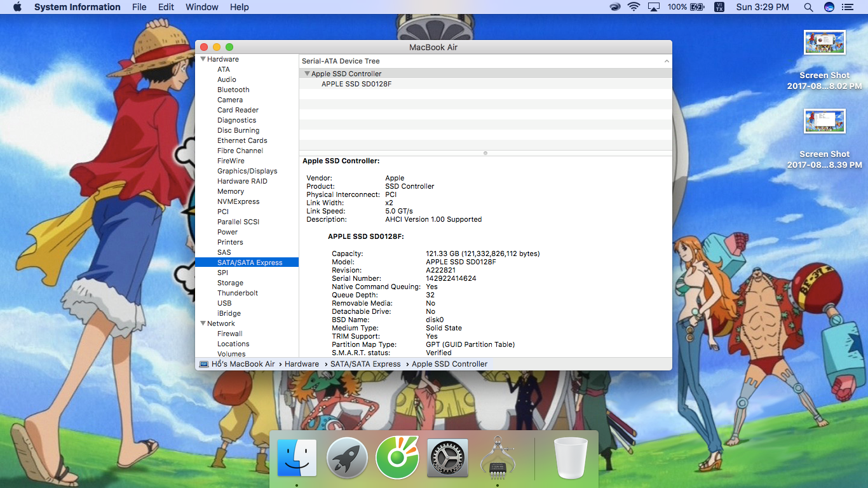This screenshot has width=868, height=488.
Task: Click System Information chip icon in Dock
Action: pyautogui.click(x=498, y=456)
